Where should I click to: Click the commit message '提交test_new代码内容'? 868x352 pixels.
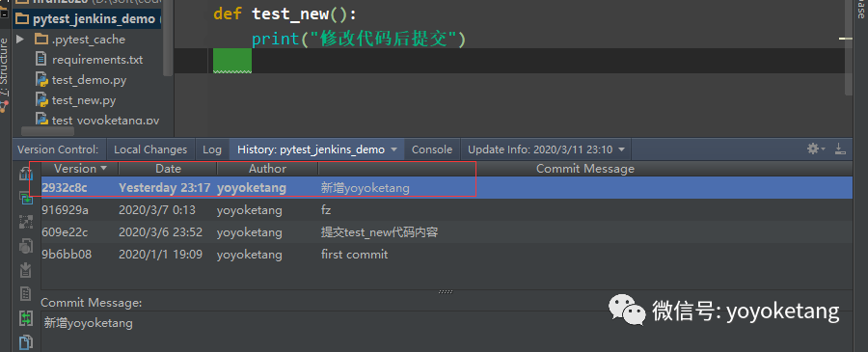(380, 232)
